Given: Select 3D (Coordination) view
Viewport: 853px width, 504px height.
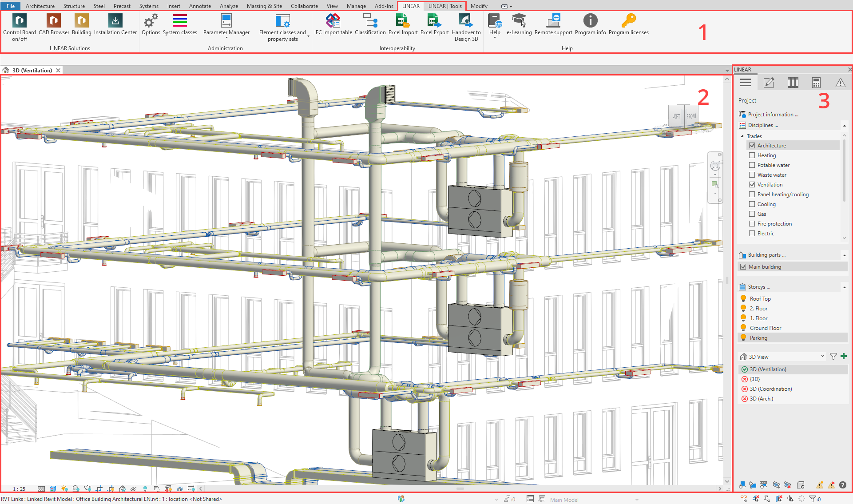Looking at the screenshot, I should pos(771,389).
